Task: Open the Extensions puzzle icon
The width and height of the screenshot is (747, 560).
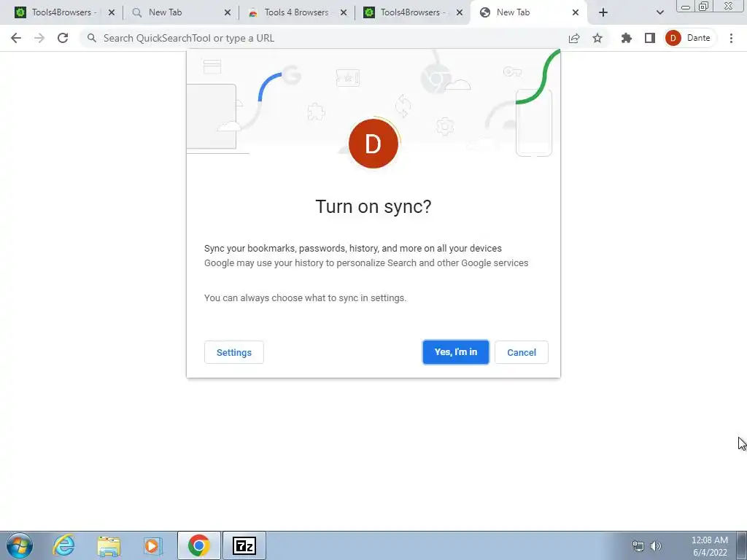Action: (x=627, y=38)
